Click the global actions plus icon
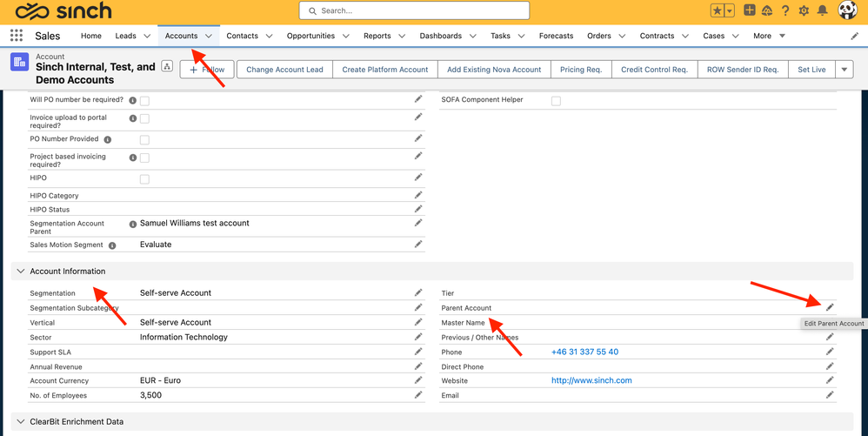 (x=749, y=10)
